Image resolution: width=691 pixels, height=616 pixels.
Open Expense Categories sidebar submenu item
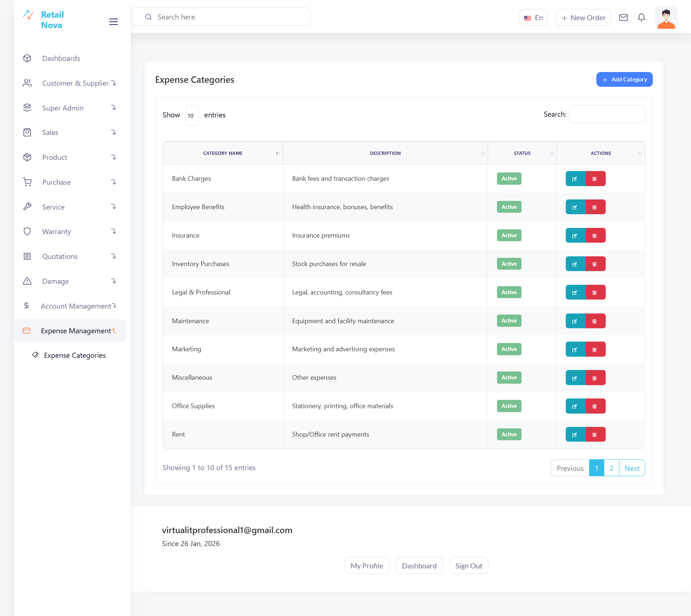click(74, 355)
